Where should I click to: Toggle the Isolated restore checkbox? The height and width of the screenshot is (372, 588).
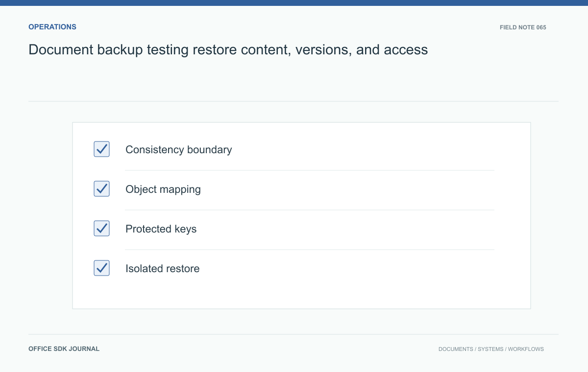(101, 268)
